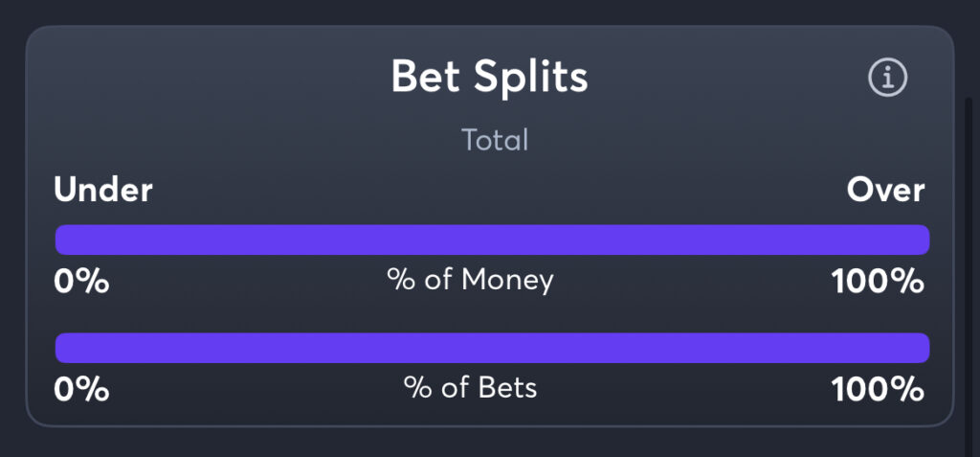Click the Under label
This screenshot has height=457, width=980.
pos(103,190)
